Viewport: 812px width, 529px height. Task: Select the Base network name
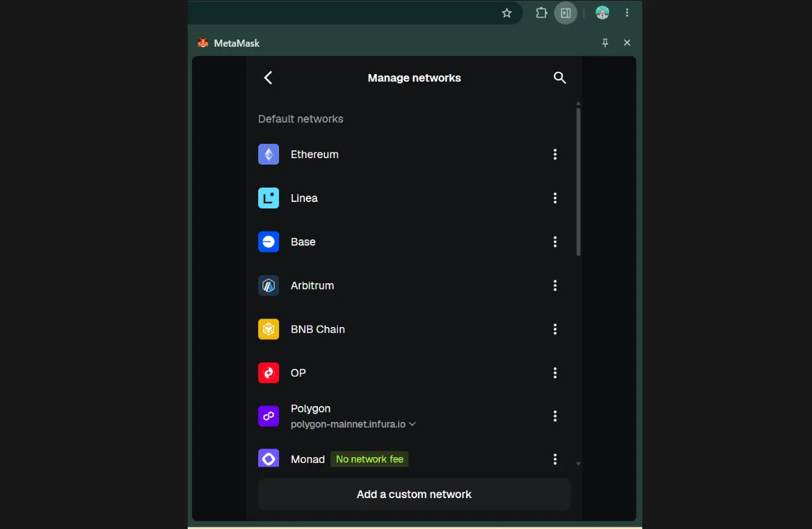coord(303,241)
